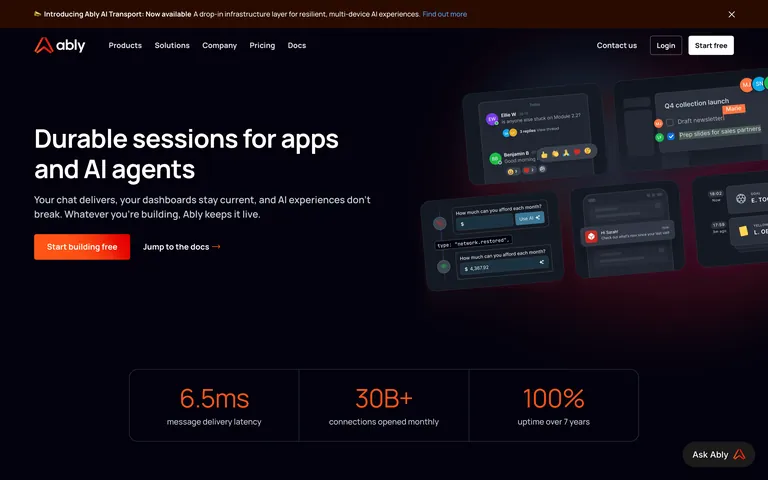The width and height of the screenshot is (768, 480).
Task: Go to the Pricing page
Action: click(262, 45)
